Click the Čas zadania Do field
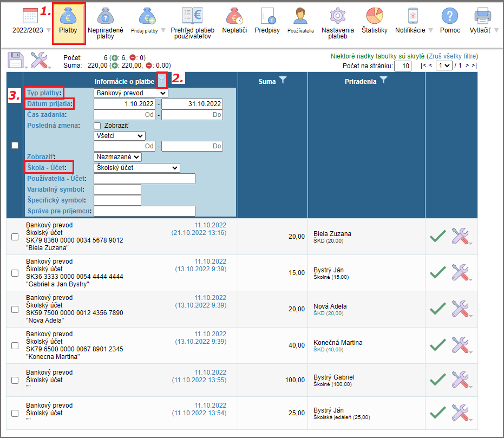504x438 pixels. [x=192, y=115]
